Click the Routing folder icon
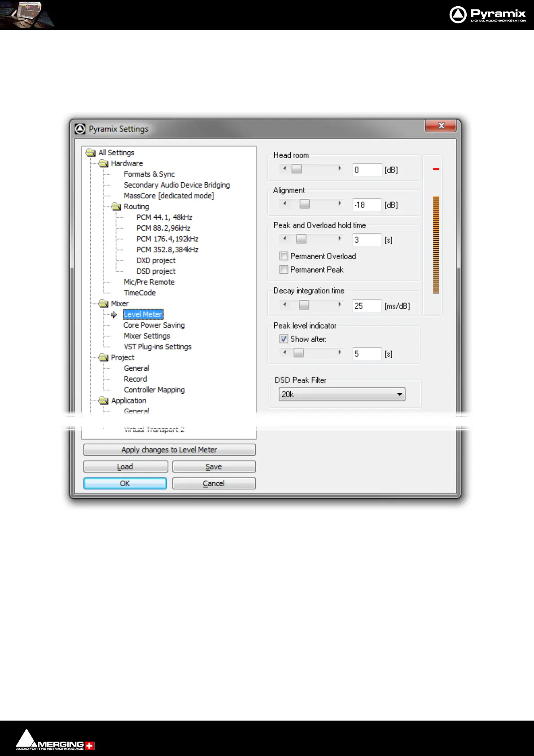The width and height of the screenshot is (534, 756). click(x=116, y=207)
